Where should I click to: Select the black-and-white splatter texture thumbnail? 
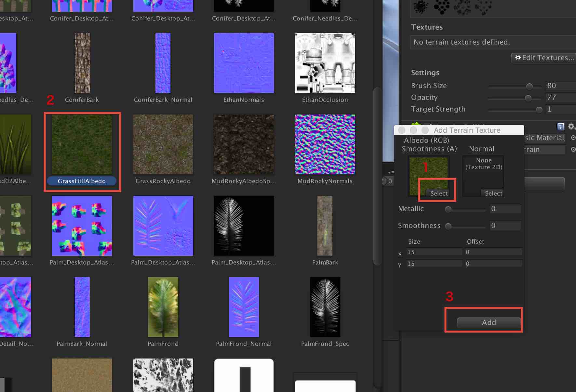coord(163,375)
